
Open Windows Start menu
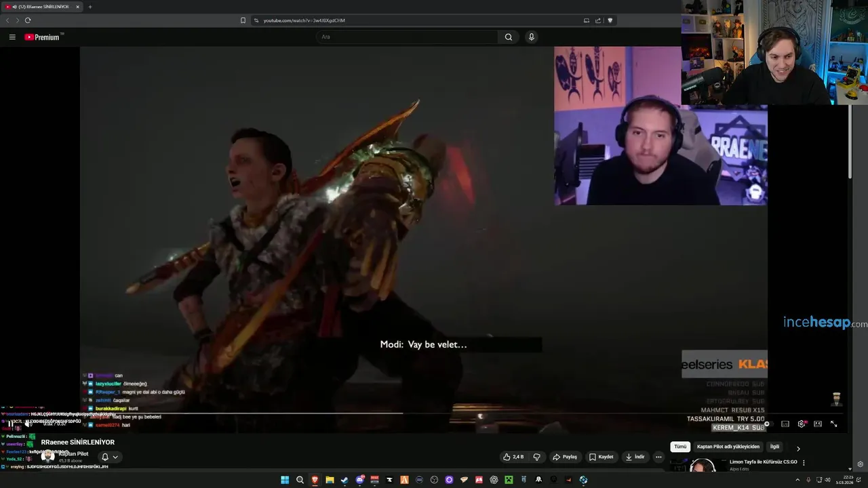285,480
